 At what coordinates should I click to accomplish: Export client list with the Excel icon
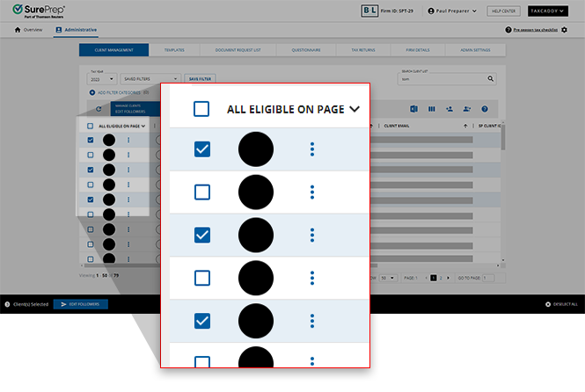tap(413, 109)
